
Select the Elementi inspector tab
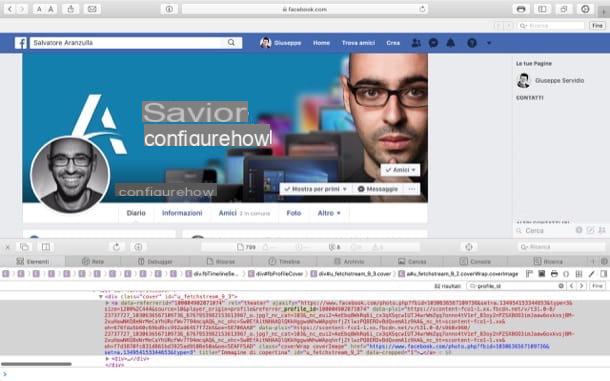point(33,261)
